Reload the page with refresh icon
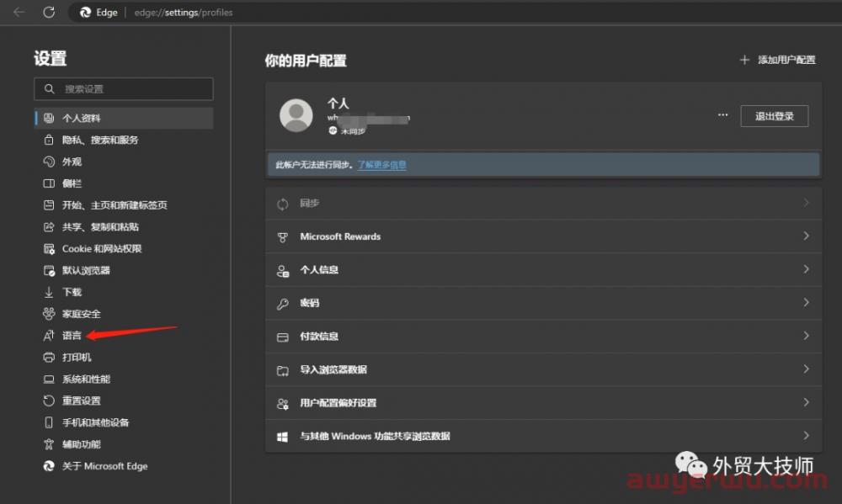 tap(49, 12)
